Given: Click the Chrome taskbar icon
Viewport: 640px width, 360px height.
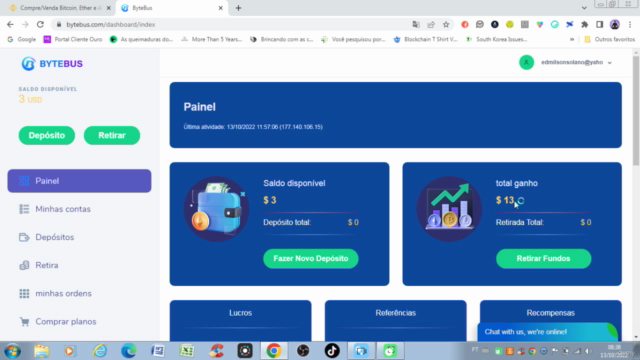Looking at the screenshot, I should (x=274, y=351).
